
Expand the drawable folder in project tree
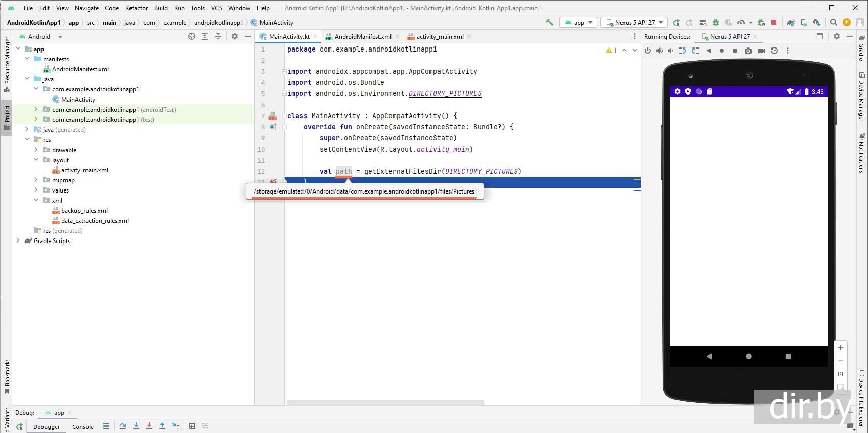[x=36, y=150]
